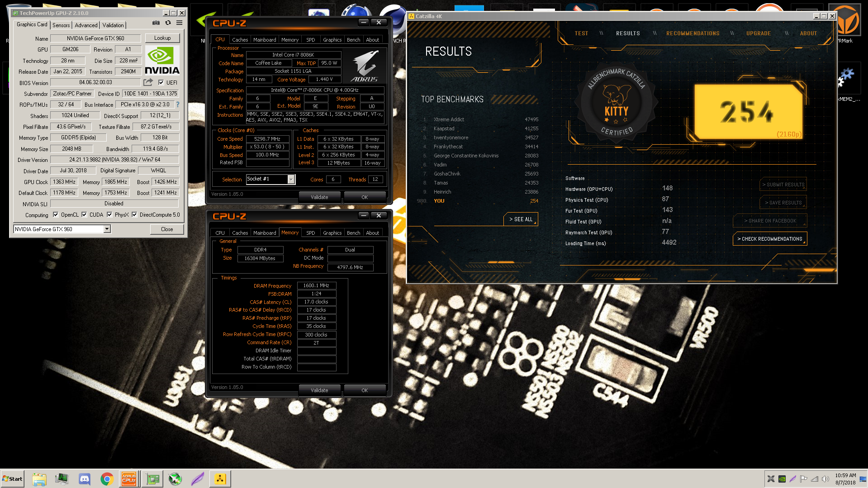This screenshot has height=488, width=868.
Task: Open Mainboard tab in top CPU-Z window
Action: 265,40
